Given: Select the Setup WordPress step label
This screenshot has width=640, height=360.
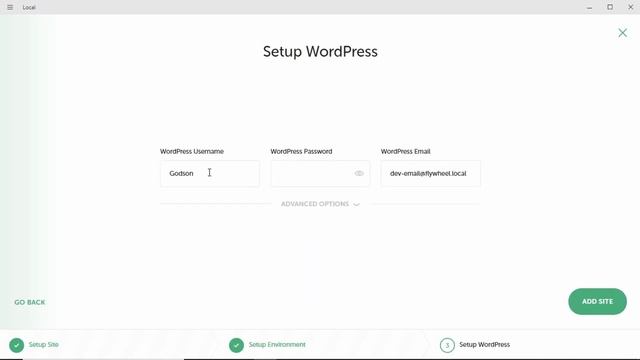Looking at the screenshot, I should [484, 344].
